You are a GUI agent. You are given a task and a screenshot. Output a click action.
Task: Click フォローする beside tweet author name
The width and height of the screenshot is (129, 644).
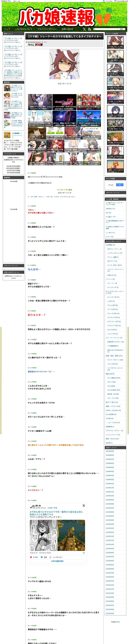(52, 508)
